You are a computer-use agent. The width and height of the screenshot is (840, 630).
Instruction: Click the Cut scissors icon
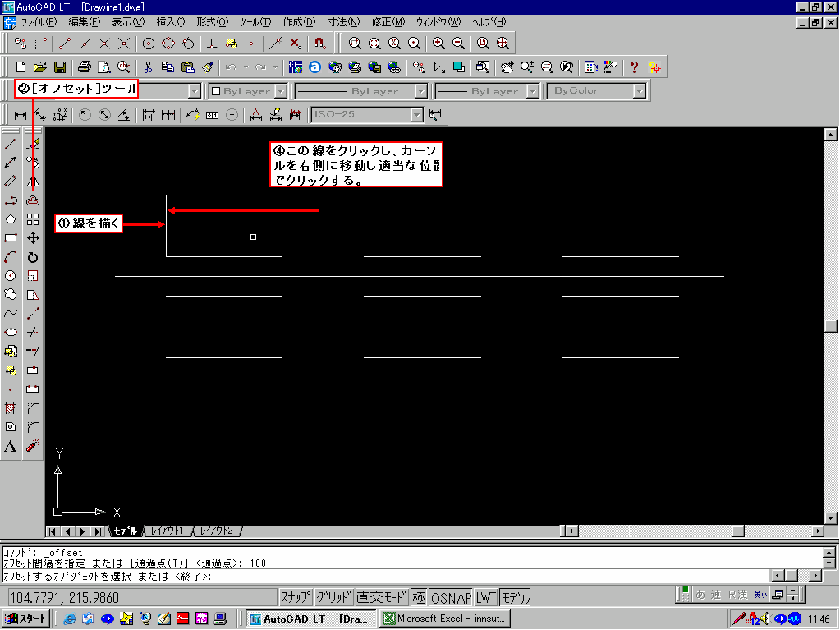pos(148,67)
